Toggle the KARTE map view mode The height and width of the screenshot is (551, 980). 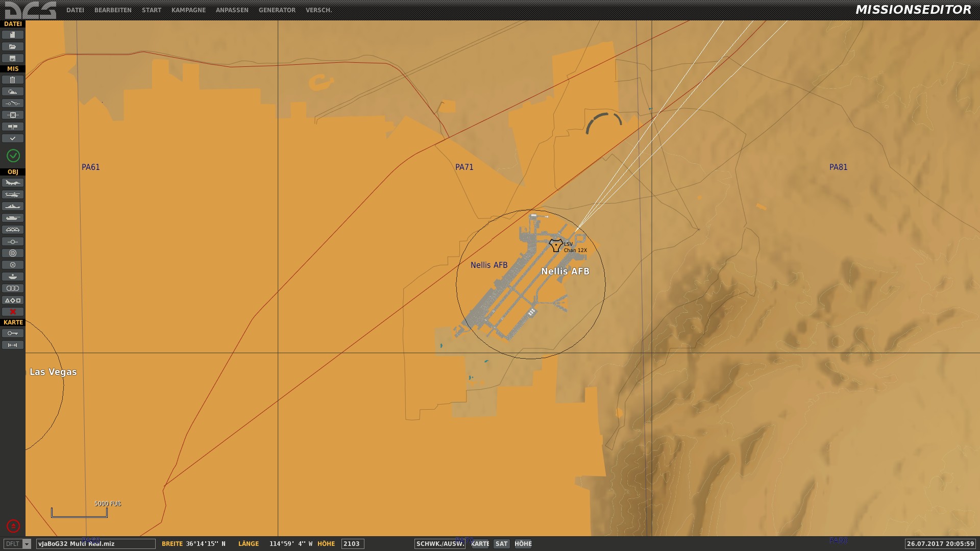(x=480, y=544)
